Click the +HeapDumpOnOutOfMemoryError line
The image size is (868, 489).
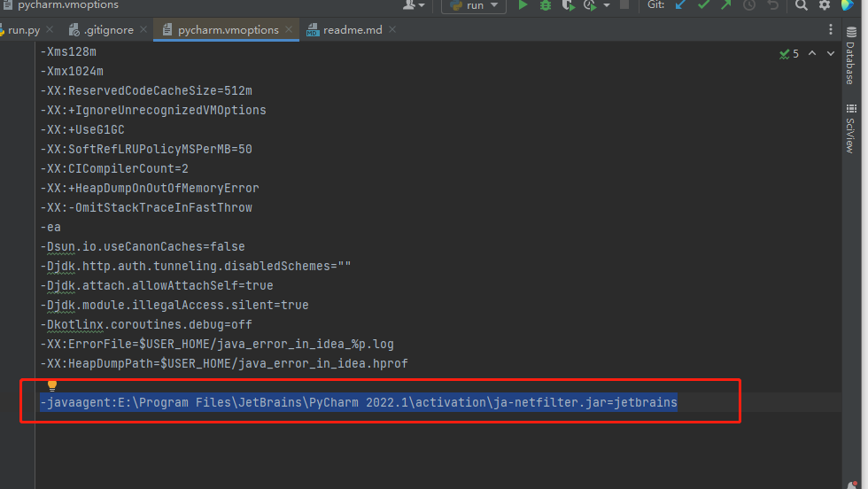click(150, 189)
